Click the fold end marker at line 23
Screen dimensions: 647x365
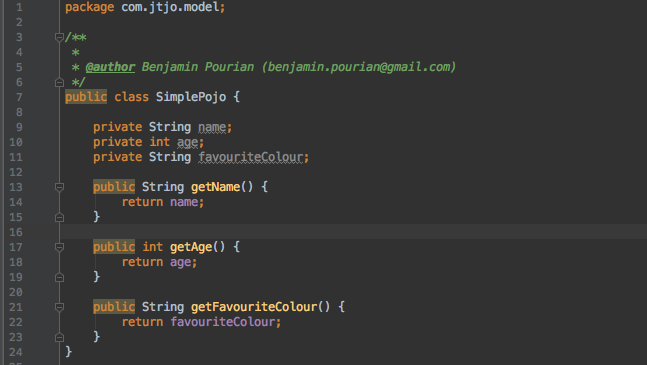coord(59,337)
